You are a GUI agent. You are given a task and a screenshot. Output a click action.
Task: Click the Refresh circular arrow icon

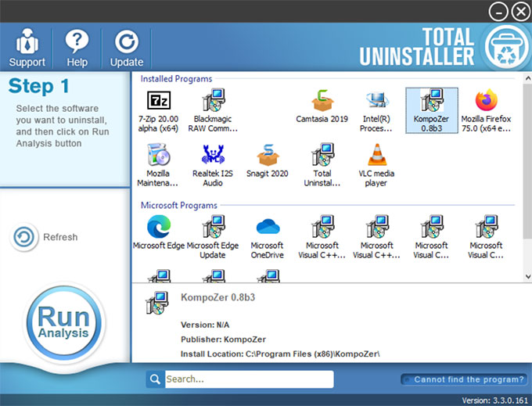coord(23,237)
